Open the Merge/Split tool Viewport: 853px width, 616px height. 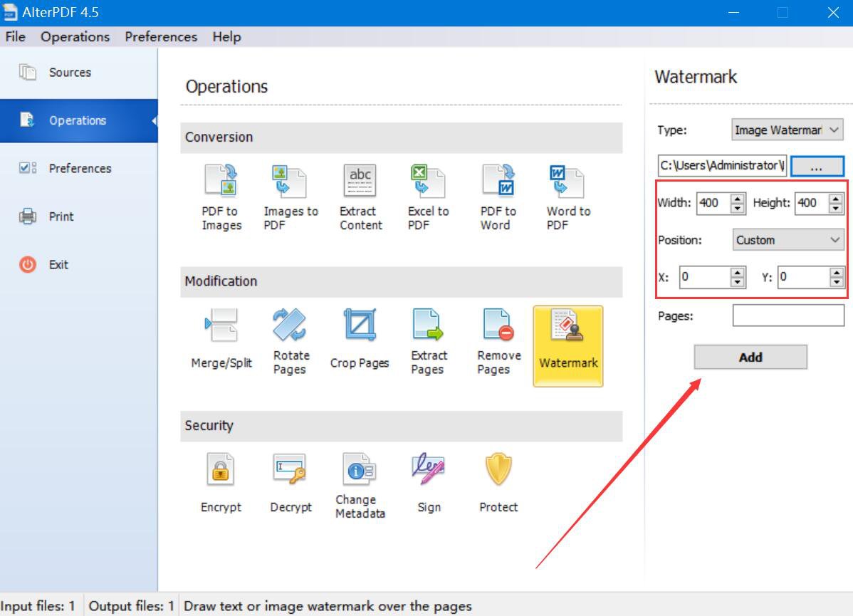[x=221, y=339]
